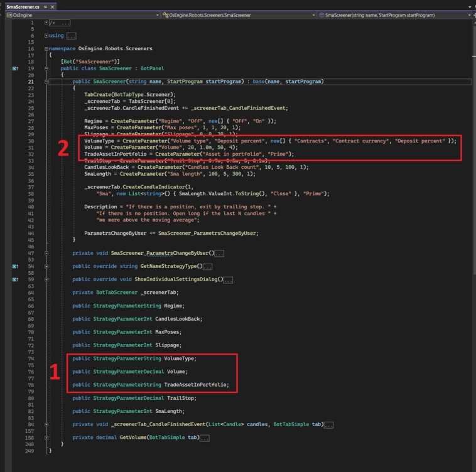Image resolution: width=476 pixels, height=472 pixels.
Task: Click the override indicator icon beside GetNameStrategyType
Action: (15, 266)
